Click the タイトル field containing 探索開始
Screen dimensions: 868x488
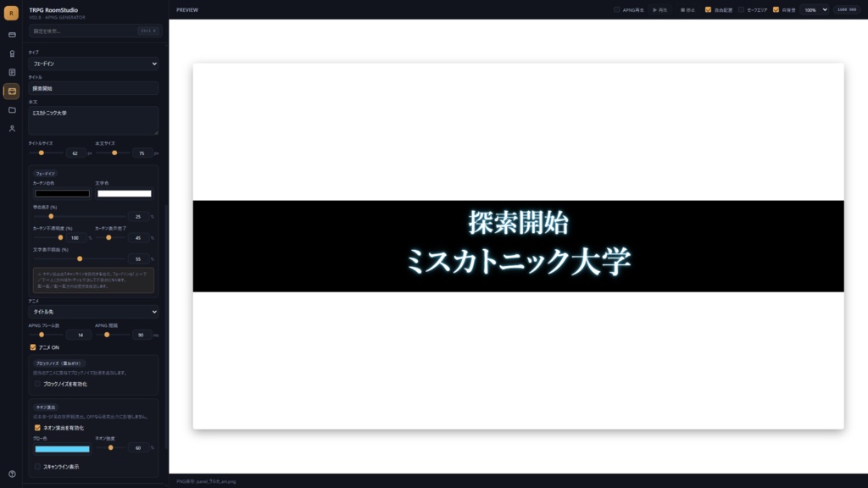[x=93, y=88]
